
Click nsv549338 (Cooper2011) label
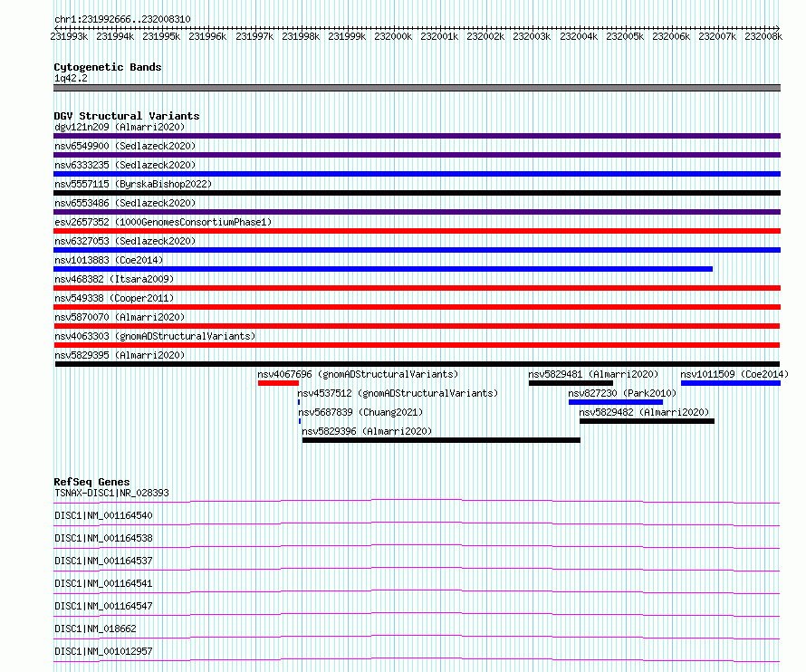(x=114, y=298)
